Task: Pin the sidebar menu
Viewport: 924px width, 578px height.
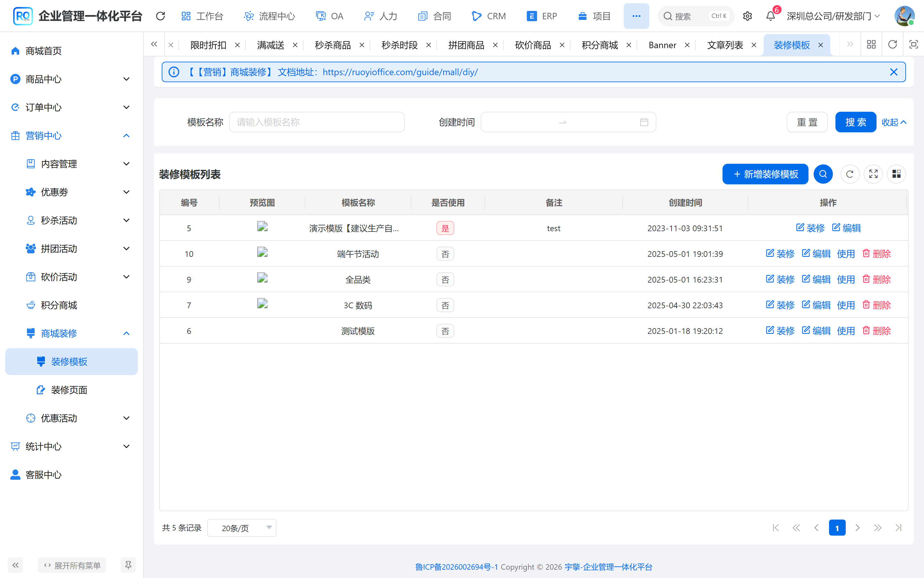Action: (128, 565)
